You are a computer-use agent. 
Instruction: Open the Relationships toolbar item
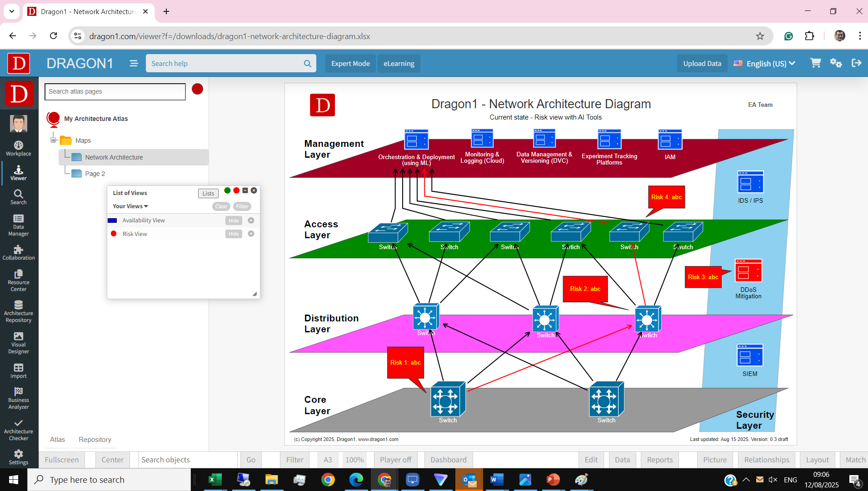point(767,460)
